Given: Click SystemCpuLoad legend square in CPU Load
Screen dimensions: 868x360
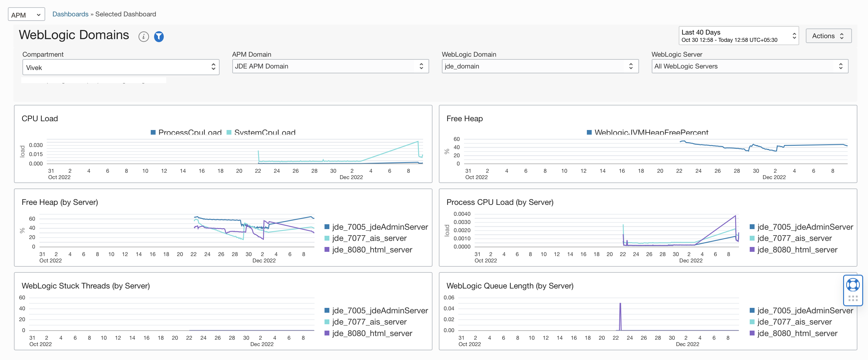Looking at the screenshot, I should 229,132.
